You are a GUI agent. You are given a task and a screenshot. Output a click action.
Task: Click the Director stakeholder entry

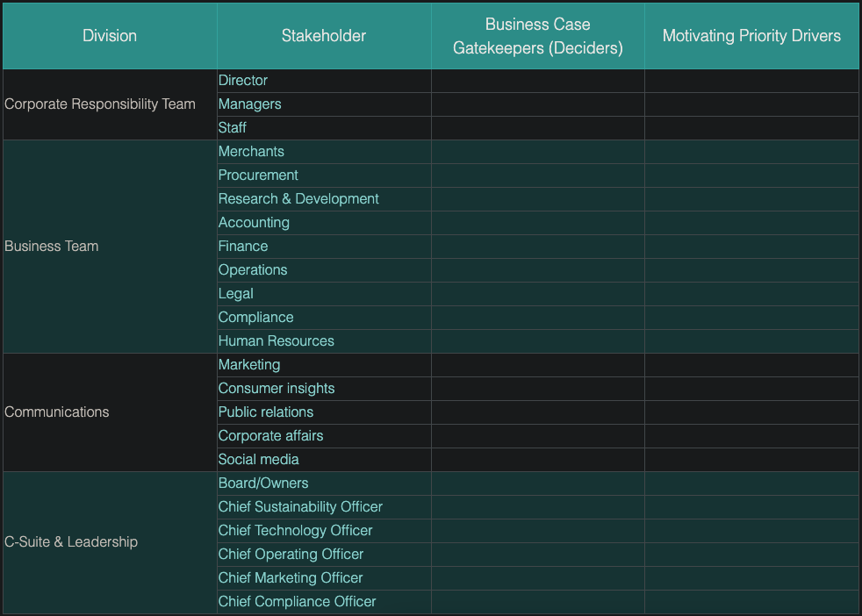point(243,81)
